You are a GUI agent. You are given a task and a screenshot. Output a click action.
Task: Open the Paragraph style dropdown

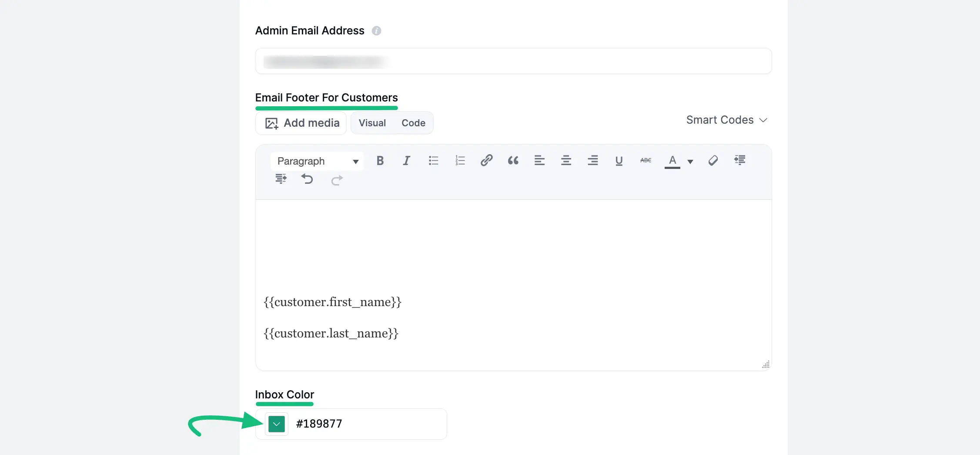(317, 161)
